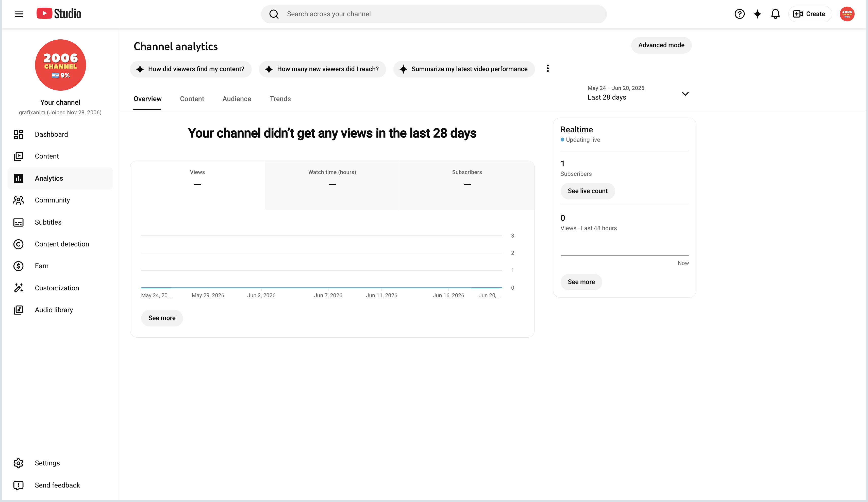The image size is (868, 502).
Task: Open account avatar menu in top bar
Action: (x=847, y=14)
